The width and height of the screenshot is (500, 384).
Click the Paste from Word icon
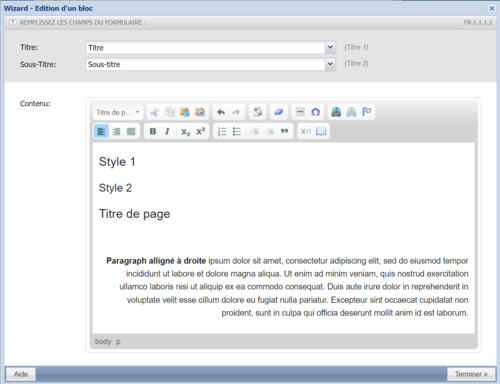coord(200,112)
